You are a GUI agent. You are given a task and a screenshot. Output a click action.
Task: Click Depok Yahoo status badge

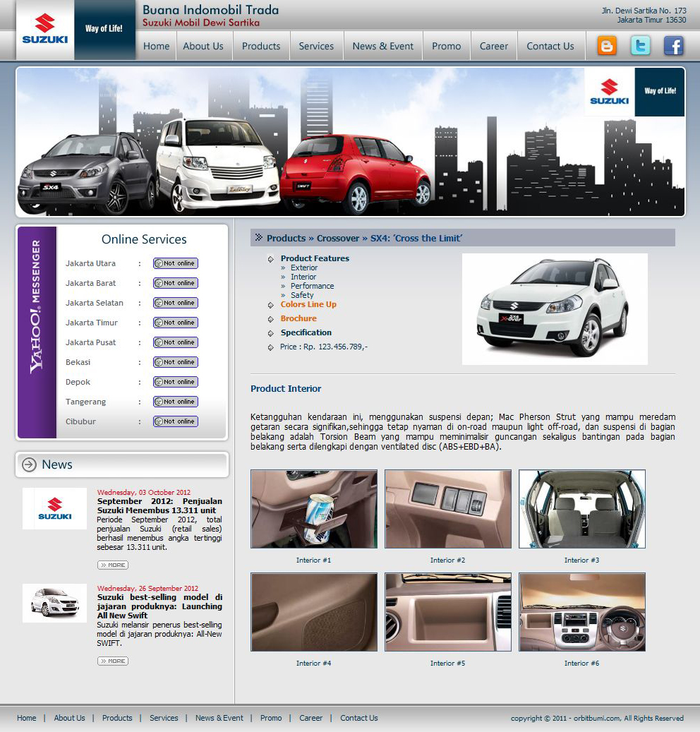click(x=176, y=382)
